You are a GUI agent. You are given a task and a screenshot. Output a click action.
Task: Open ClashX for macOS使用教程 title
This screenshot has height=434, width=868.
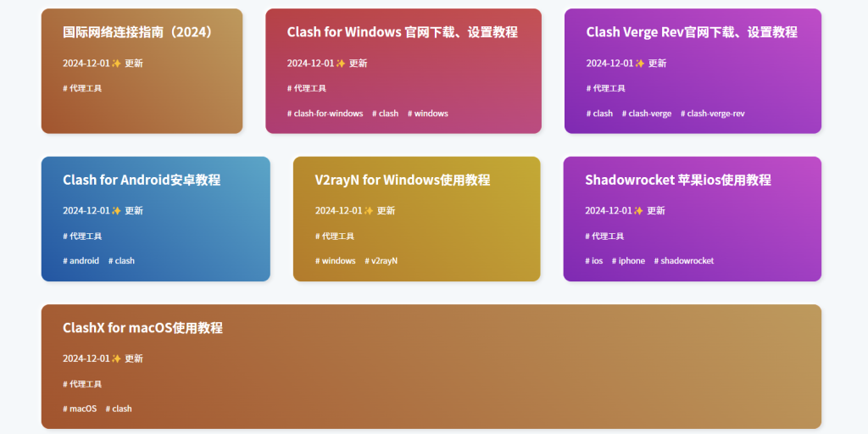point(142,328)
